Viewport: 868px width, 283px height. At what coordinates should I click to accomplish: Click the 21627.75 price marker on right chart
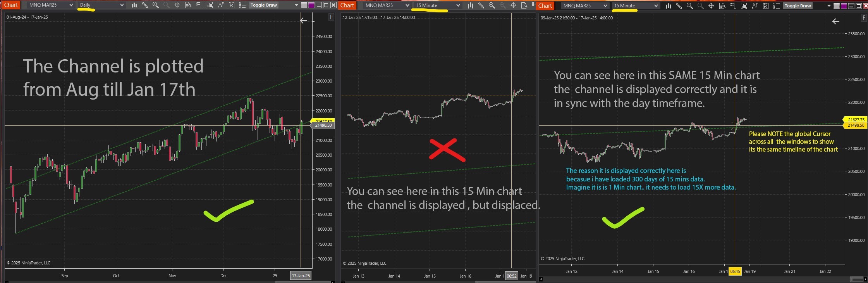point(855,120)
